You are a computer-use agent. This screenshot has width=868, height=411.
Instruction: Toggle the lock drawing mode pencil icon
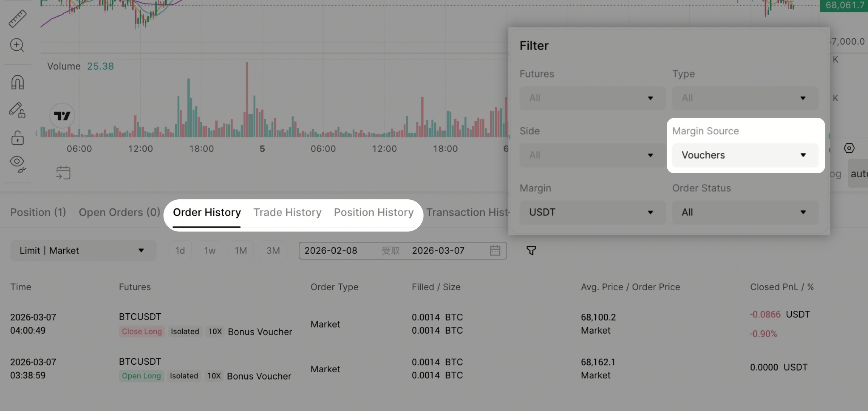click(x=17, y=110)
